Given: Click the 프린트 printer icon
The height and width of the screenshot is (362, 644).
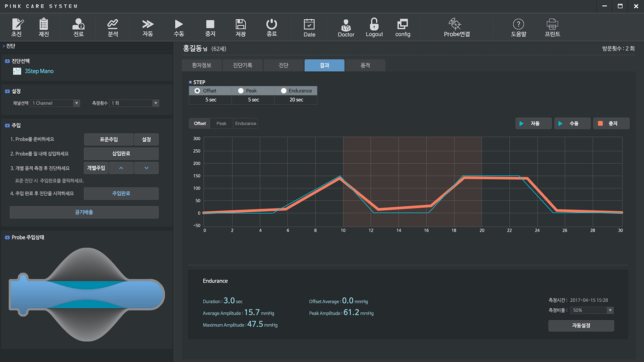Looking at the screenshot, I should tap(552, 28).
